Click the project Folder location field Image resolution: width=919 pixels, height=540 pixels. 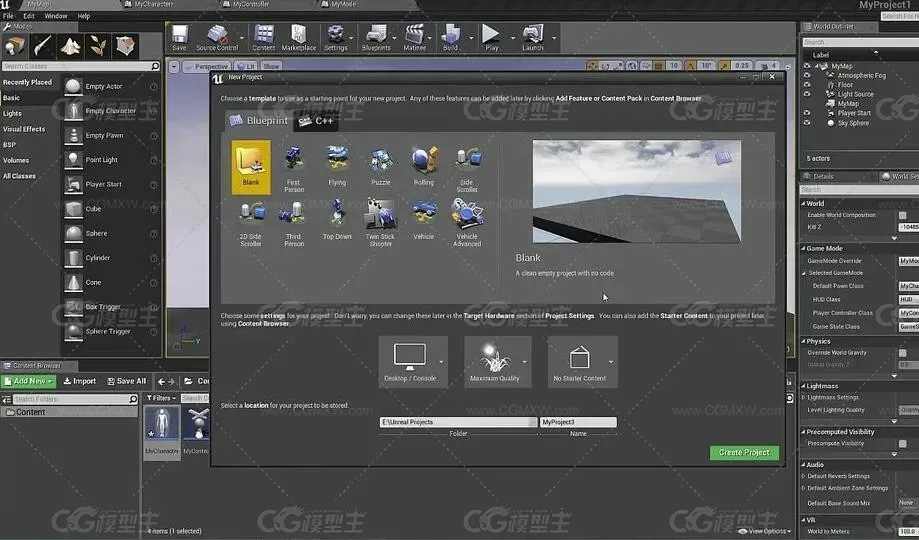pos(458,422)
